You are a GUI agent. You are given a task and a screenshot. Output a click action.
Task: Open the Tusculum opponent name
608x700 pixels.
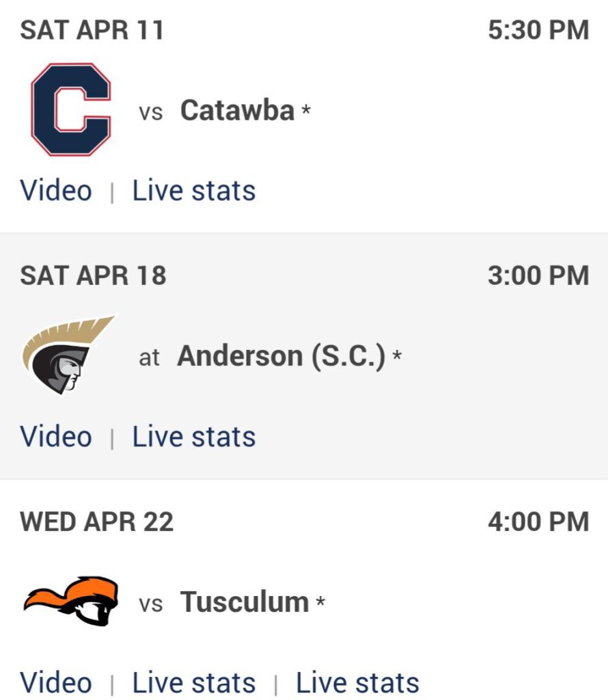coord(245,602)
